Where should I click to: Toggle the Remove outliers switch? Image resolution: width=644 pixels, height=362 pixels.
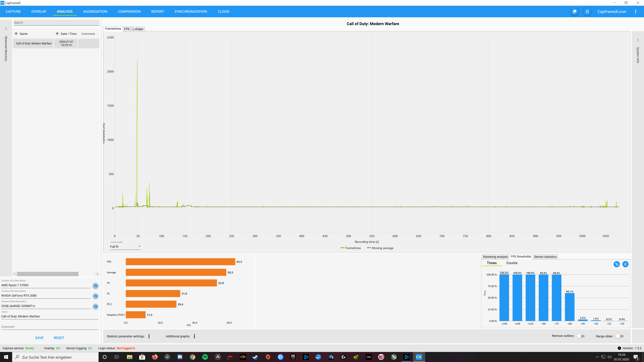[x=580, y=336]
